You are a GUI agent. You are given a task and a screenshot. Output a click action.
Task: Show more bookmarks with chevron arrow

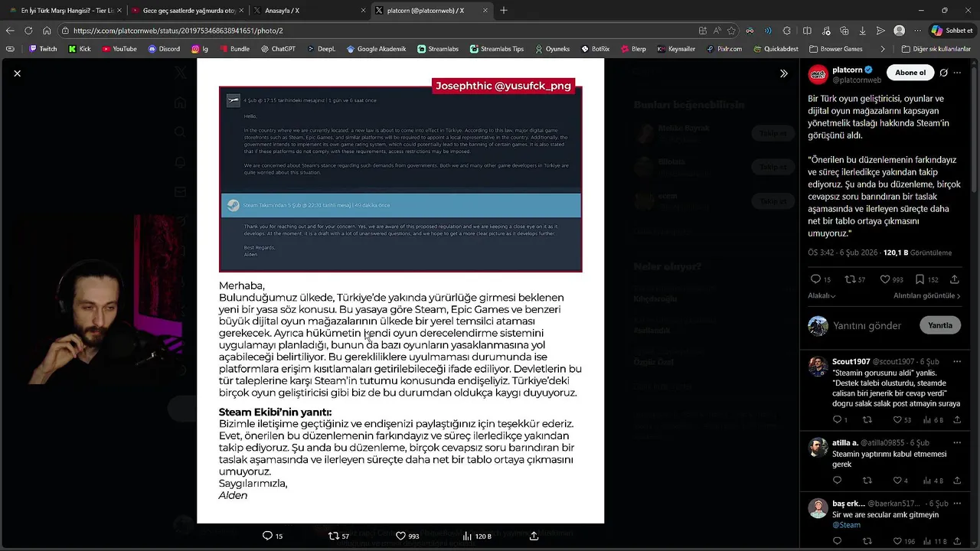(883, 49)
